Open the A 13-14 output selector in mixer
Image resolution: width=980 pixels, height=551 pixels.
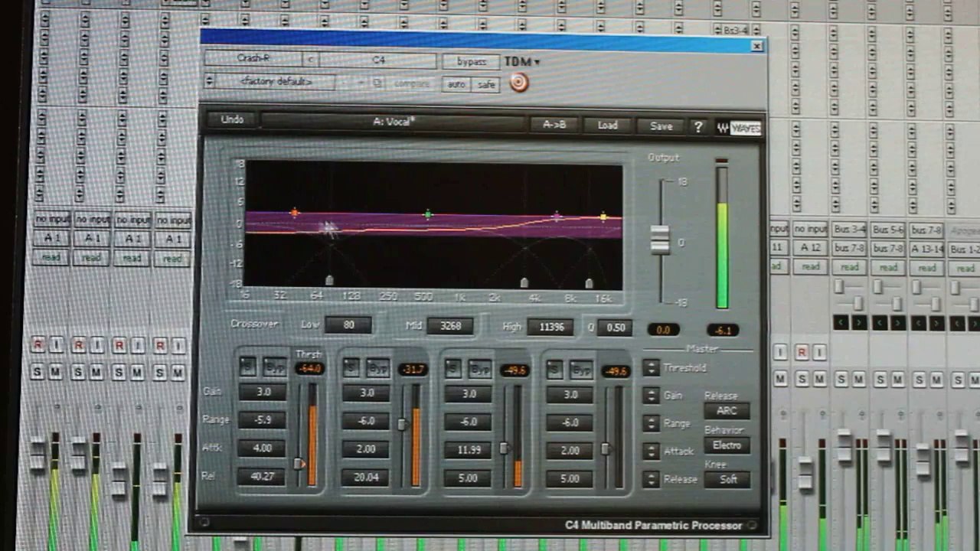click(926, 249)
